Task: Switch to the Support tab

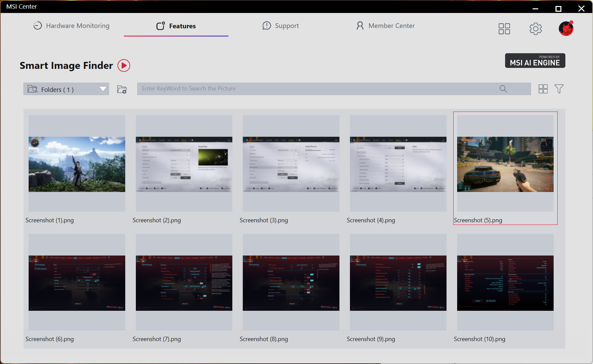Action: click(x=281, y=26)
